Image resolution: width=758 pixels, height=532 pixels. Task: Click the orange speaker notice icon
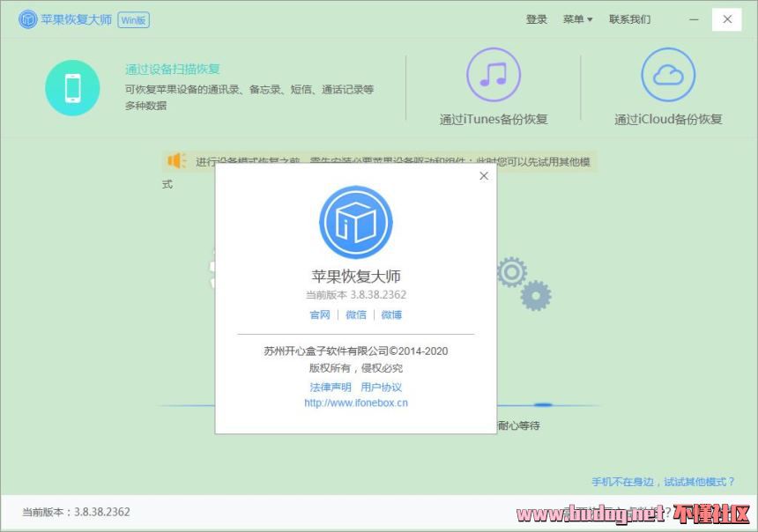click(x=176, y=161)
